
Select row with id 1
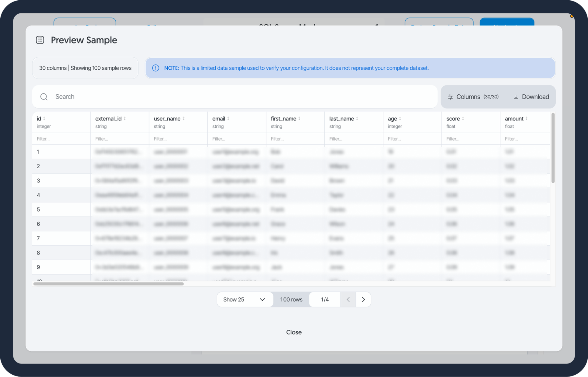pyautogui.click(x=291, y=152)
